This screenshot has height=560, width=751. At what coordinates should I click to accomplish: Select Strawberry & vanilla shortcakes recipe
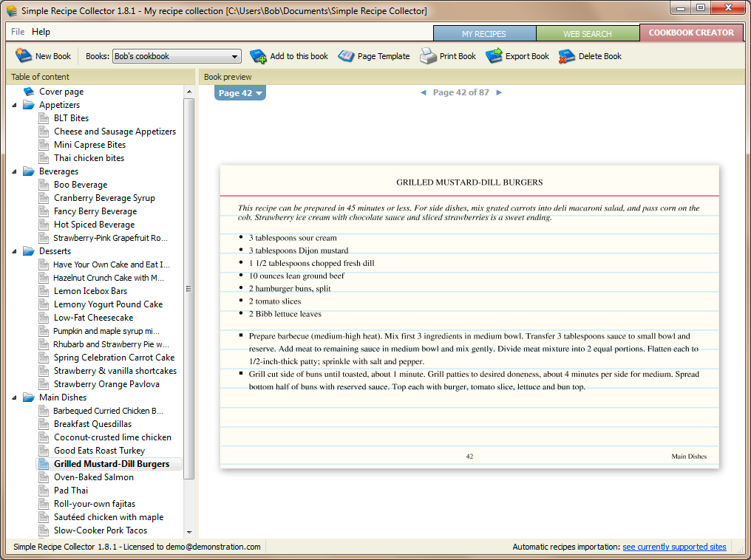click(115, 371)
